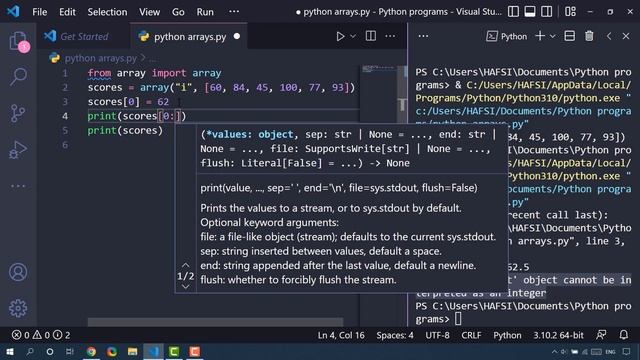The width and height of the screenshot is (640, 360).
Task: Toggle the secondary side bar layout icon
Action: 546,11
